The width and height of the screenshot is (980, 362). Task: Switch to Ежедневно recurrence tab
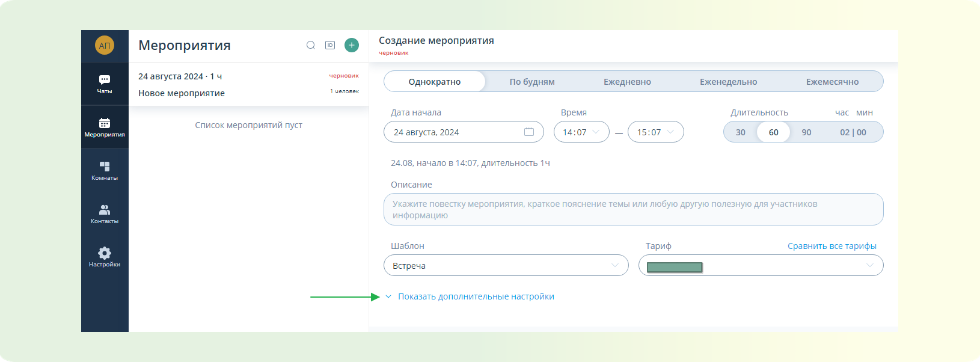(627, 82)
